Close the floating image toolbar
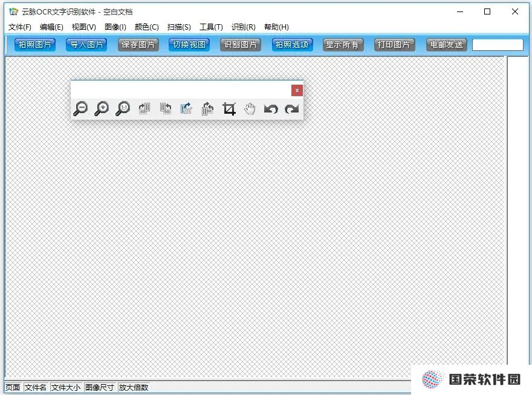 [297, 90]
